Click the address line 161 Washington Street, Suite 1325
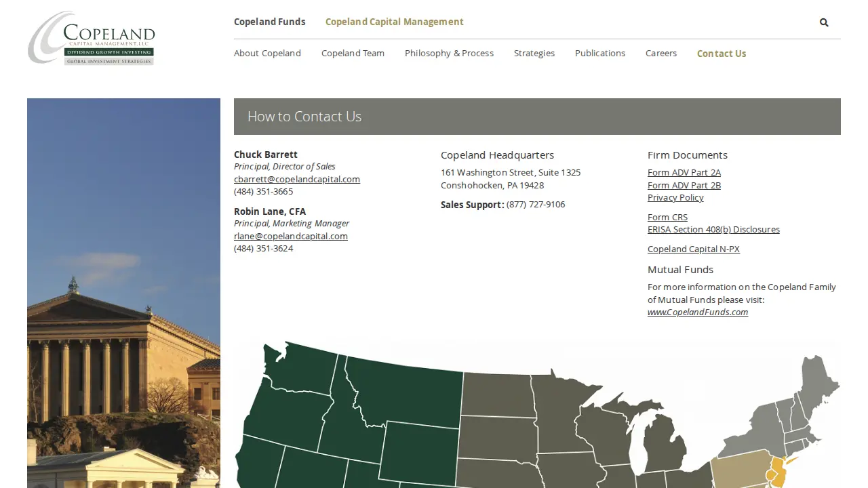 511,172
